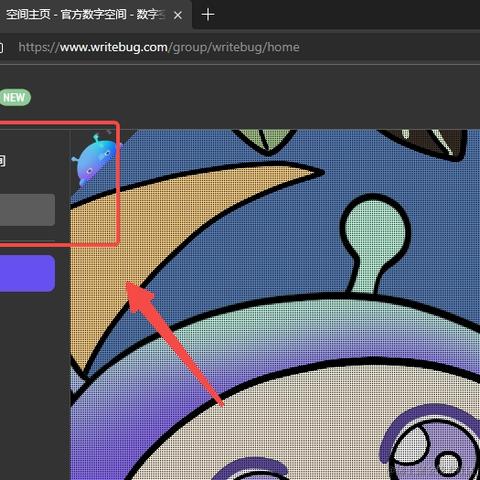Screen dimensions: 480x480
Task: Click the purple button in sidebar
Action: tap(27, 273)
